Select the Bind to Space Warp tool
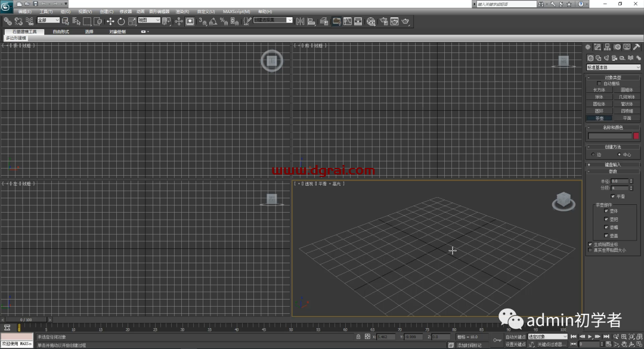Viewport: 644px width, 349px height. pos(29,21)
